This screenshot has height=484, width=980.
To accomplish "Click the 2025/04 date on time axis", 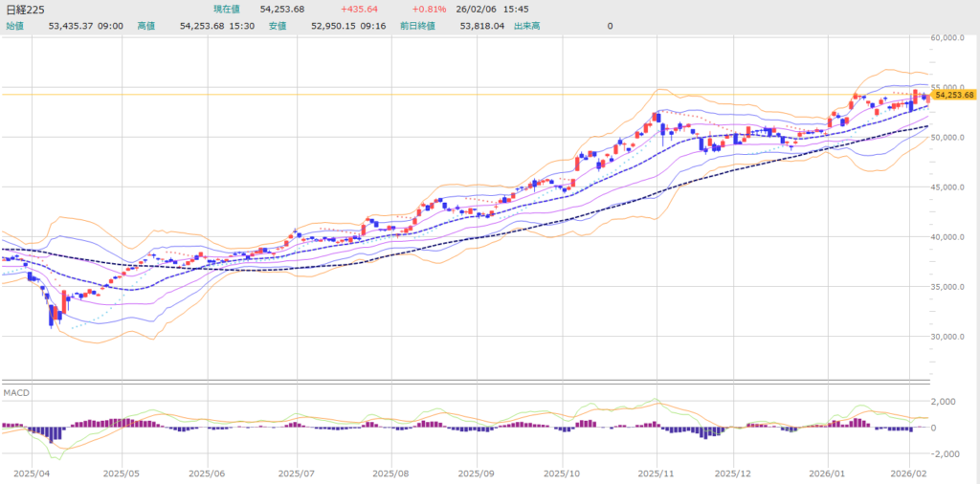I will [33, 473].
